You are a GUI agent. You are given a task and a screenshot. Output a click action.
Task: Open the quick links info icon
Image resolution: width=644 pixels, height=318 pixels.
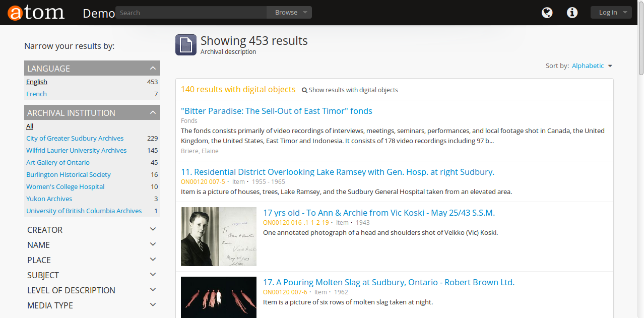(x=572, y=13)
